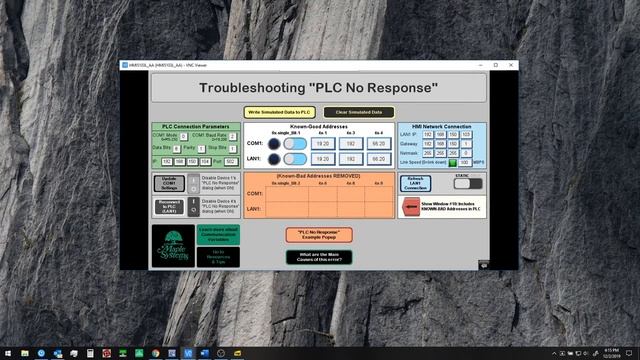Edit the Data Bits value box
The image size is (640, 360).
176,149
